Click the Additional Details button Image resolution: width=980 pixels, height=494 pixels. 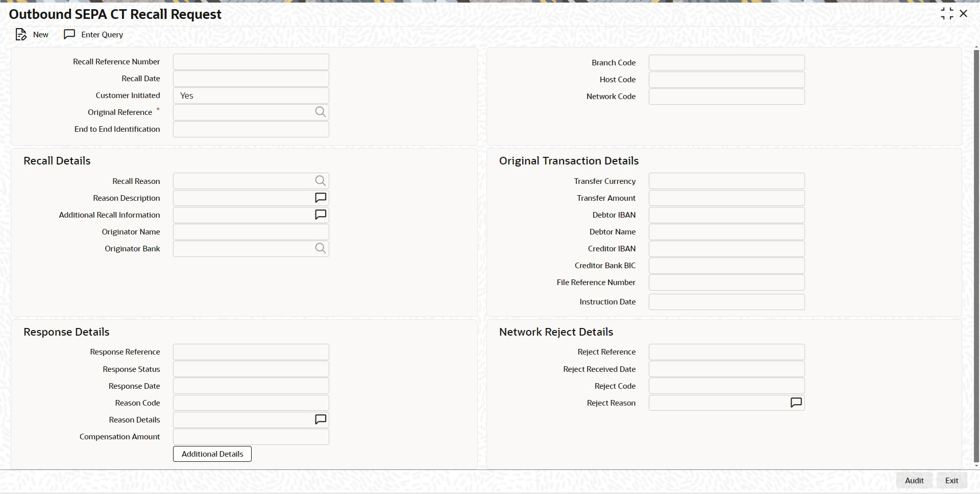pos(212,454)
